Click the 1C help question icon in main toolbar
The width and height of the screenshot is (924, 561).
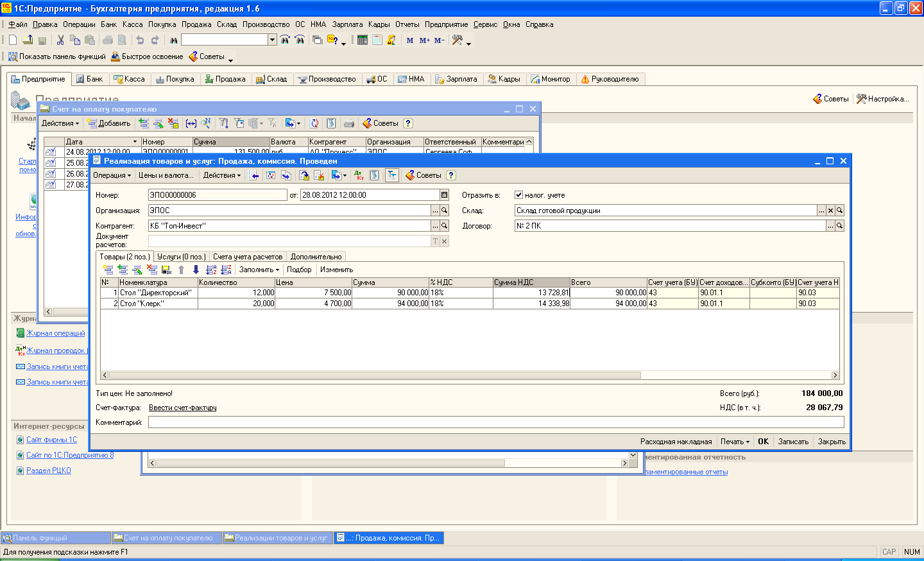coord(332,40)
